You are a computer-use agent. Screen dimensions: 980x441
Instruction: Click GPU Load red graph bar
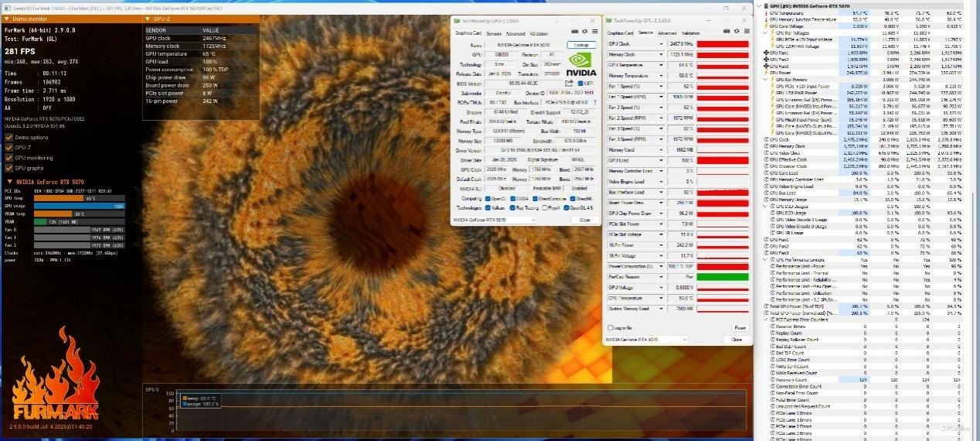723,160
